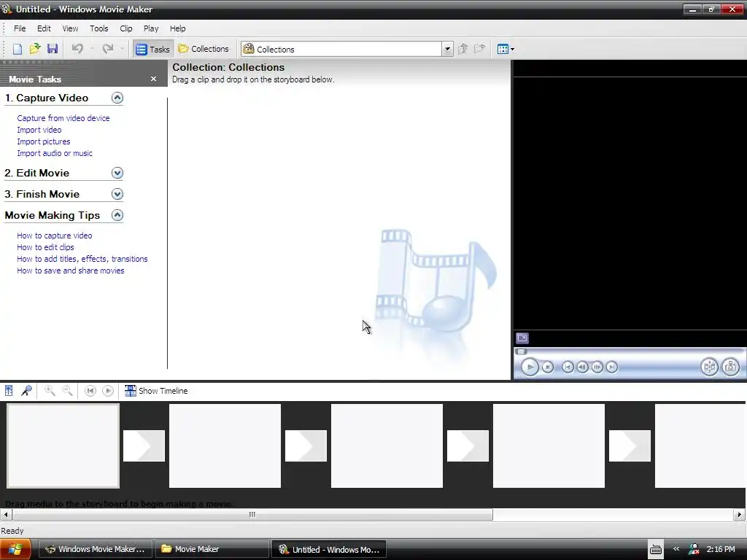Open the Play menu

[151, 28]
